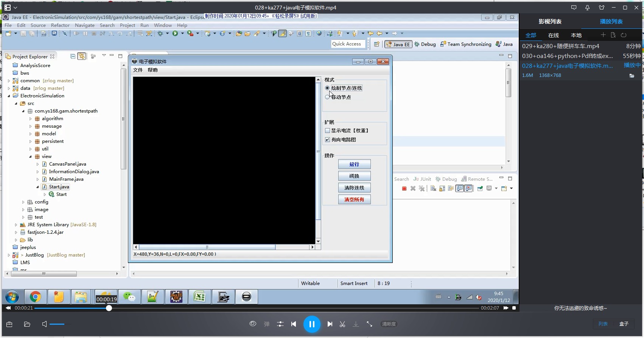Open Excel from the taskbar
The width and height of the screenshot is (644, 338).
(200, 297)
